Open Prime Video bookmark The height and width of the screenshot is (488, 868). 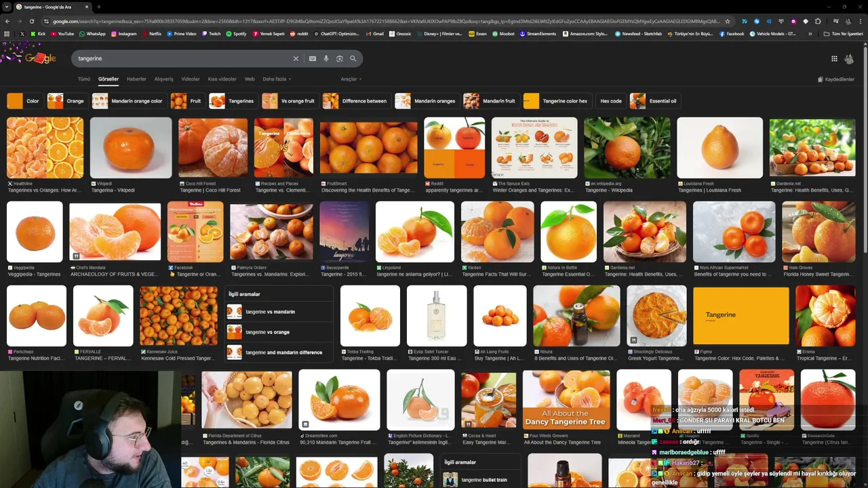click(181, 34)
